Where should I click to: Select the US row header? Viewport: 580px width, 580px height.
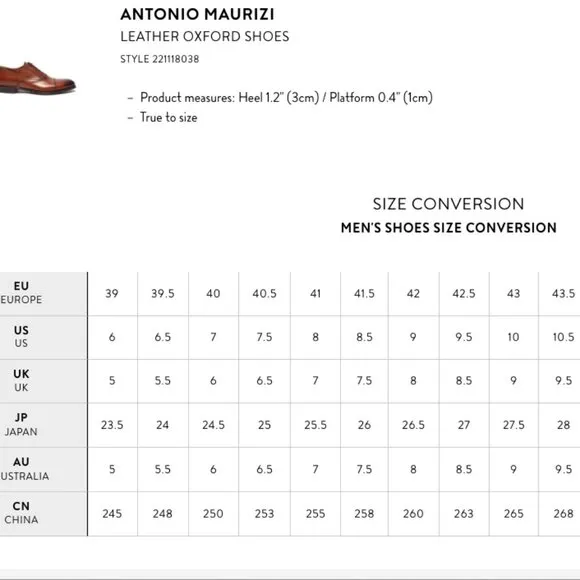44,337
